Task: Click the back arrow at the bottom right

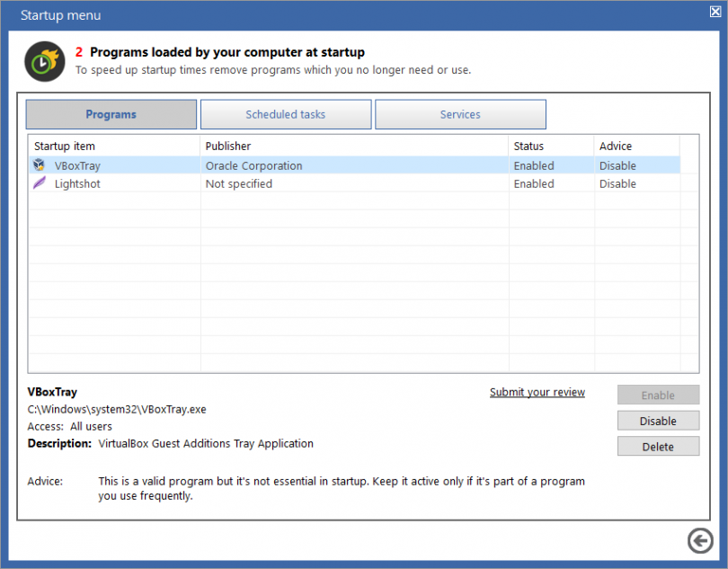Action: pyautogui.click(x=700, y=541)
